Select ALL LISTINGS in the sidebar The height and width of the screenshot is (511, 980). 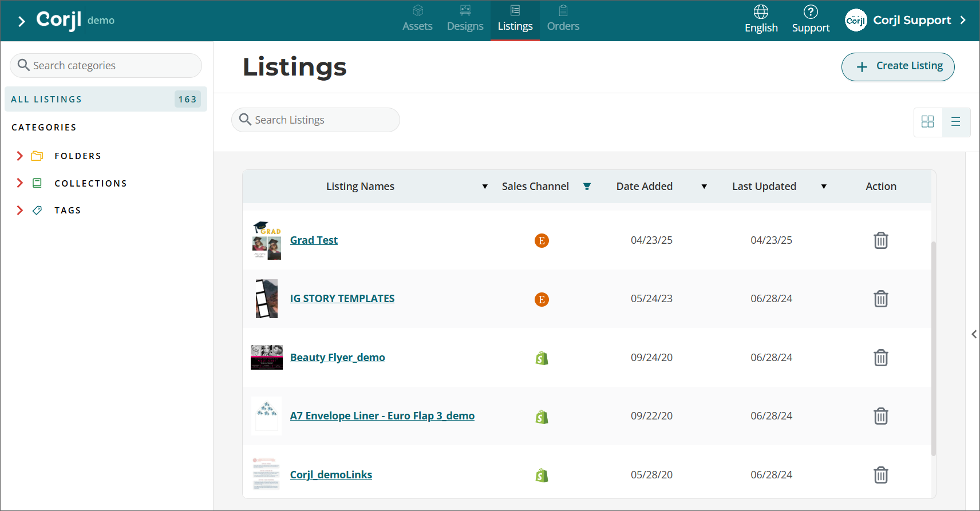(106, 99)
